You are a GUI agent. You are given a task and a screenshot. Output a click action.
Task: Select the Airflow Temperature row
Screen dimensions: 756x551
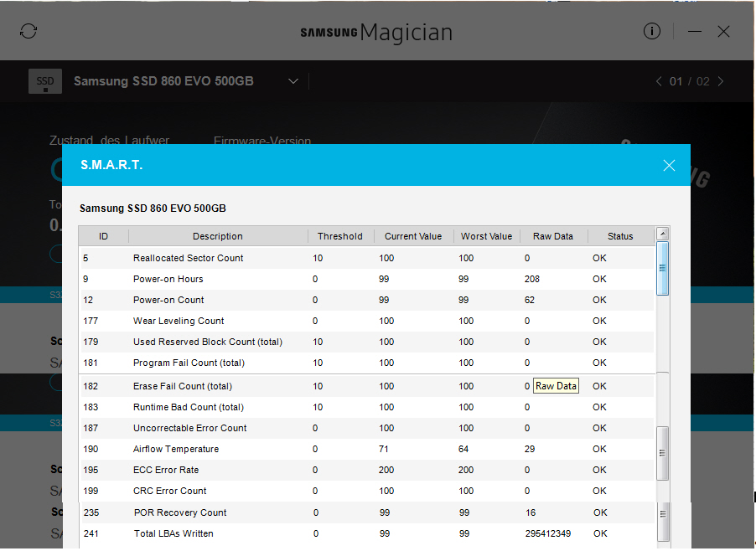click(x=367, y=450)
